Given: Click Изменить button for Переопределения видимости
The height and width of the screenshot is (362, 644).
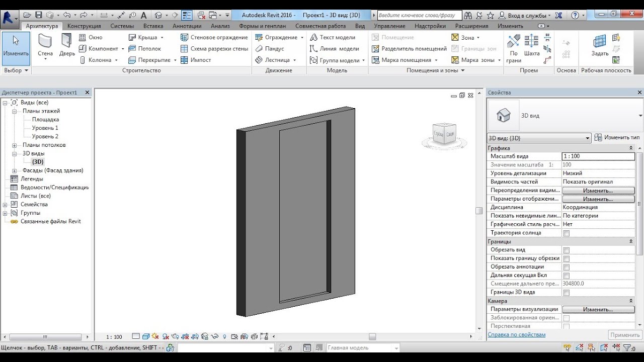Looking at the screenshot, I should coord(598,191).
